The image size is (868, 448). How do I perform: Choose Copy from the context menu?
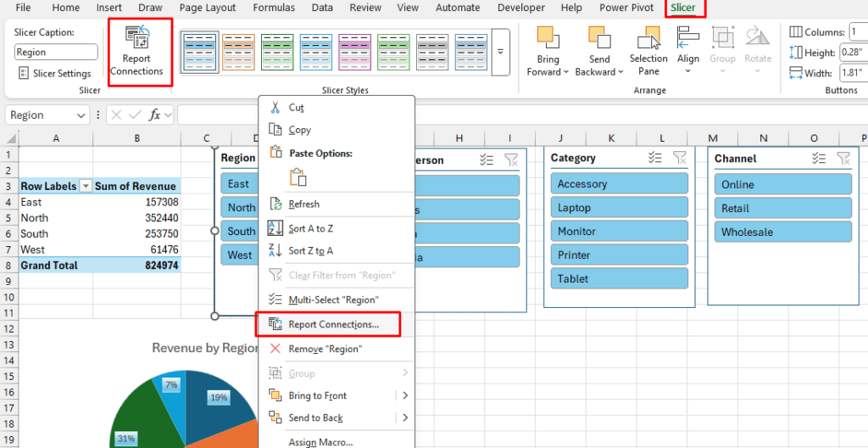pos(337,130)
